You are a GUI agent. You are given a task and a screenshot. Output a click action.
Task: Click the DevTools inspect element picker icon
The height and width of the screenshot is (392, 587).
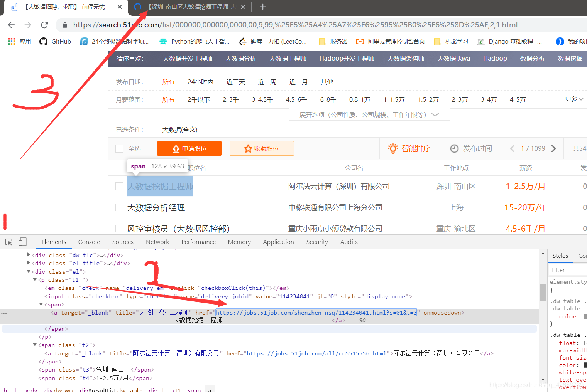[8, 242]
